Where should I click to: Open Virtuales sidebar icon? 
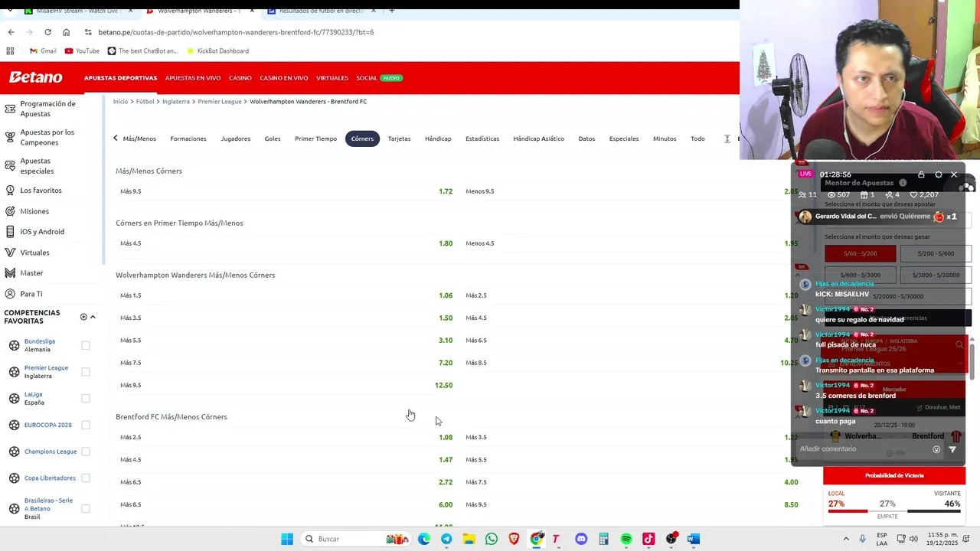10,252
